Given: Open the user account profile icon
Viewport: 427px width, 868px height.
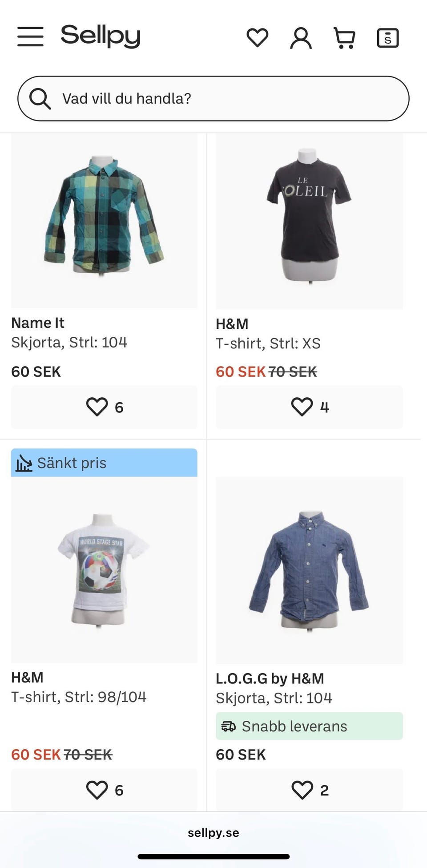Looking at the screenshot, I should click(301, 37).
